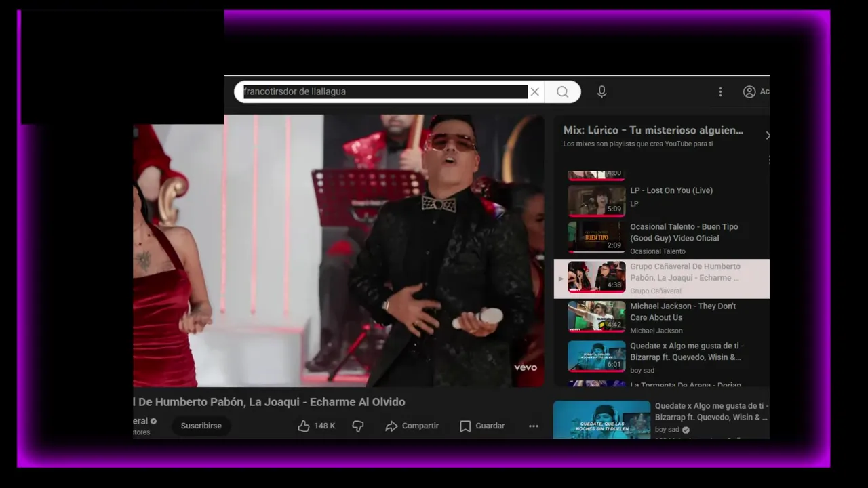Open boy sad channel under recommended video

[667, 430]
